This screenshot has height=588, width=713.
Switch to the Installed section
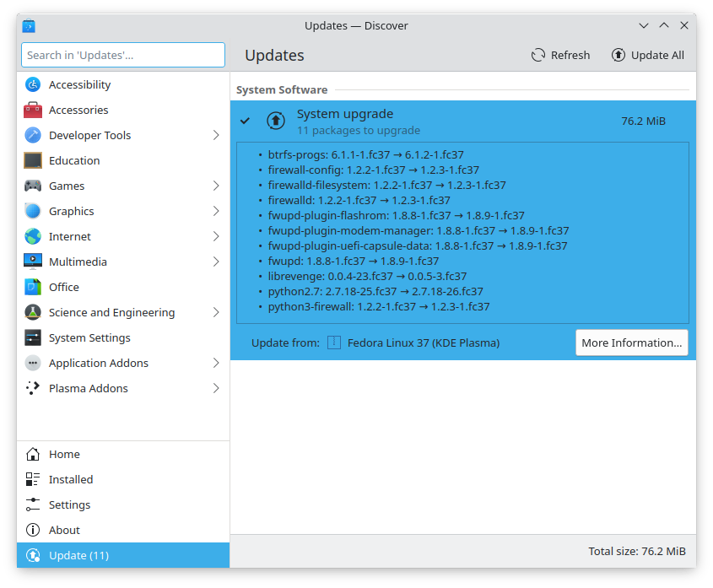[70, 479]
